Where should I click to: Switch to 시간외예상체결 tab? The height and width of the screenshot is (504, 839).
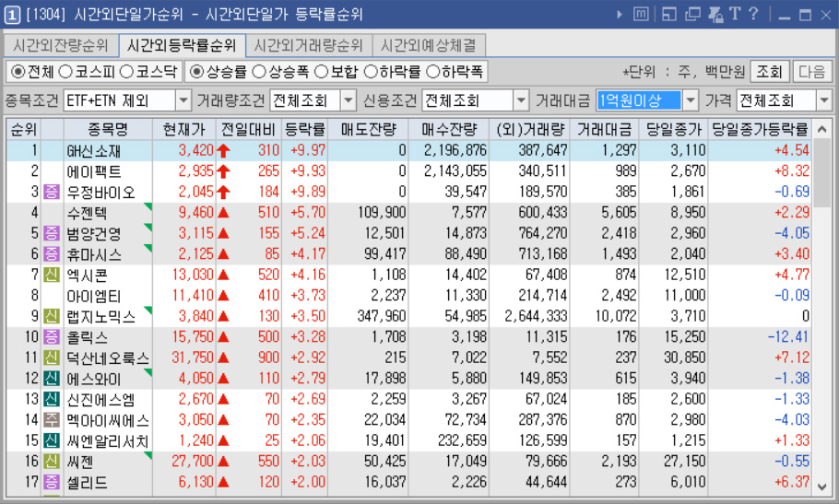429,45
